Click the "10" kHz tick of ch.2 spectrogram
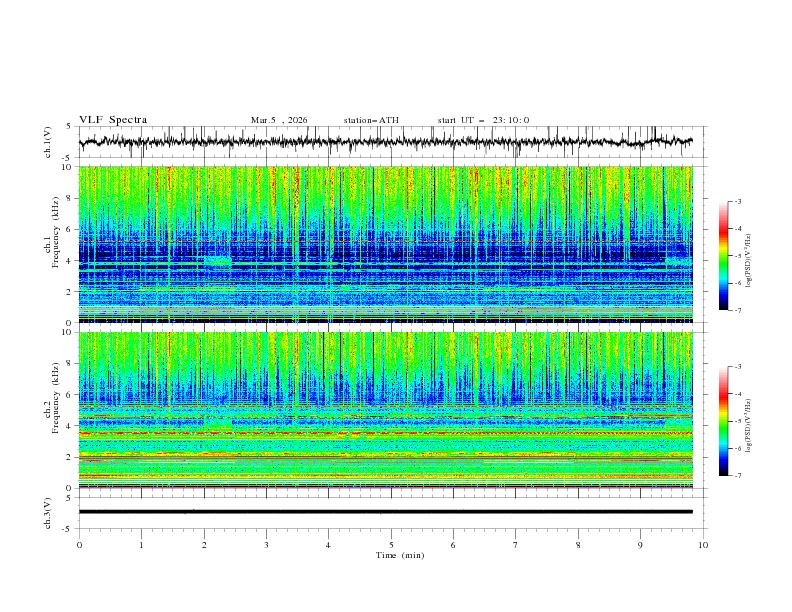 (68, 332)
